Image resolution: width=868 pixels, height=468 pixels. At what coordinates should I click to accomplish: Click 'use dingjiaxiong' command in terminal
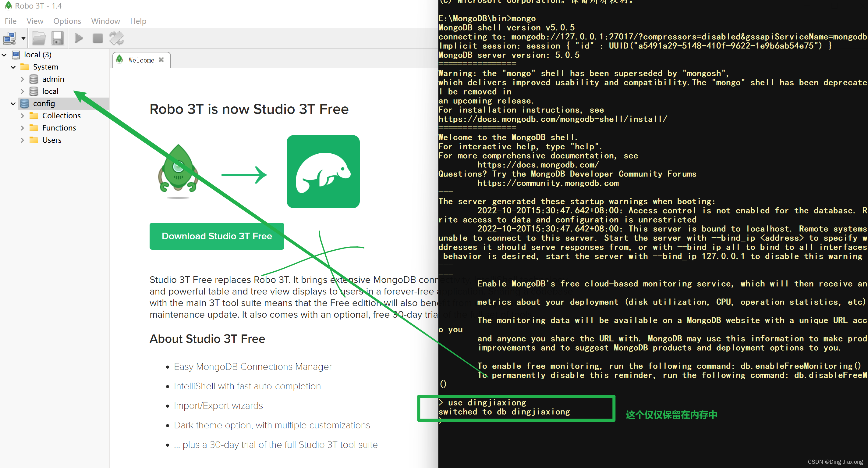click(487, 402)
